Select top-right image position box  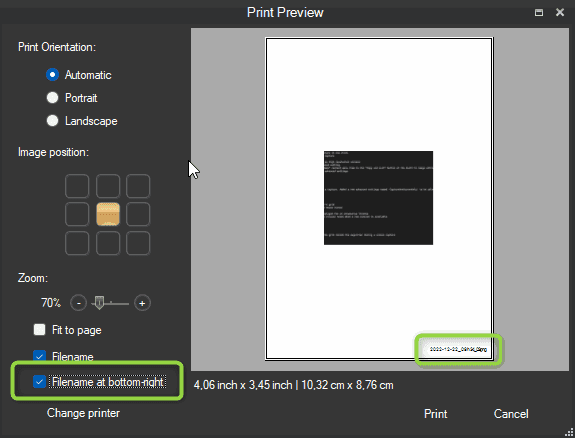coord(138,186)
